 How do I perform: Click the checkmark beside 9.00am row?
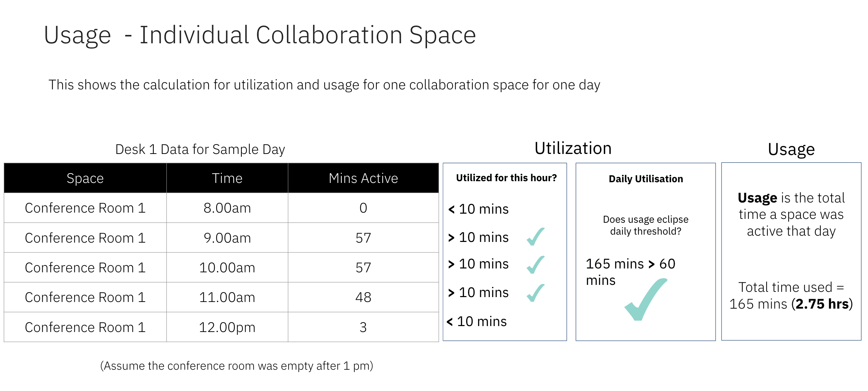[536, 236]
